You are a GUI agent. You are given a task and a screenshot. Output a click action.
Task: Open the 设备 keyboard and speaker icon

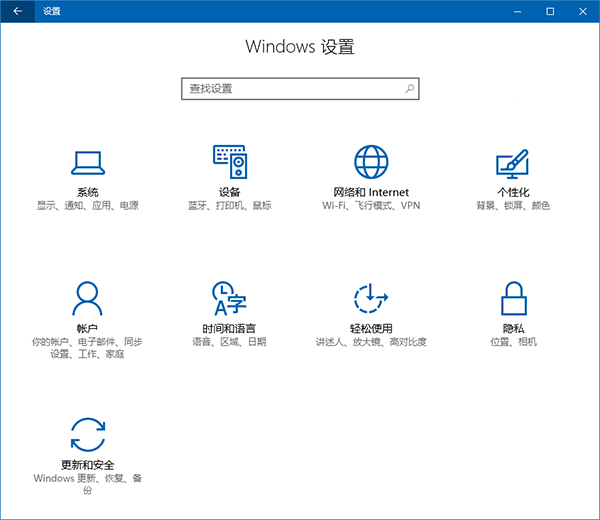pos(230,162)
